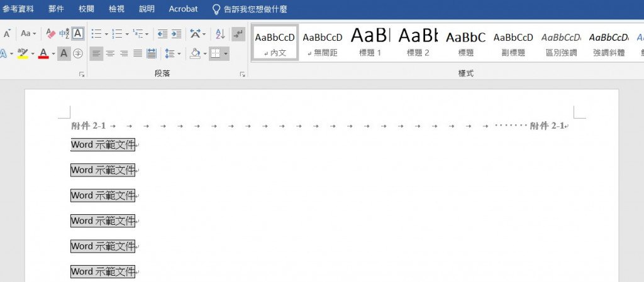
Task: Click the enclosed characters icon
Action: click(x=77, y=53)
